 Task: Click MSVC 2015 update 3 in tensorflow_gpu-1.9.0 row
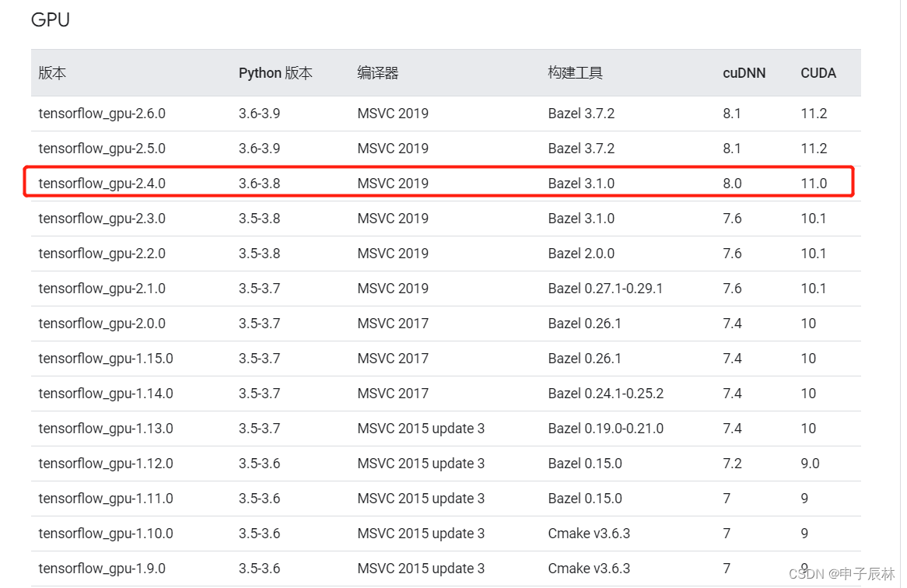pyautogui.click(x=421, y=569)
